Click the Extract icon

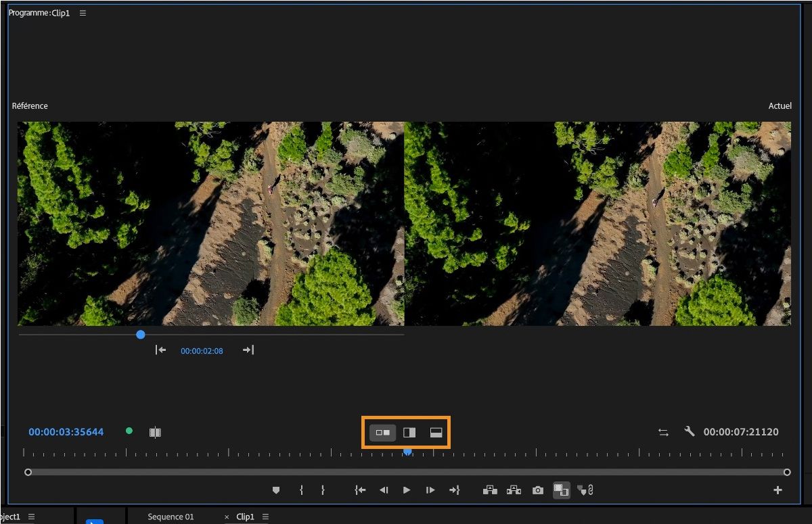coord(514,490)
